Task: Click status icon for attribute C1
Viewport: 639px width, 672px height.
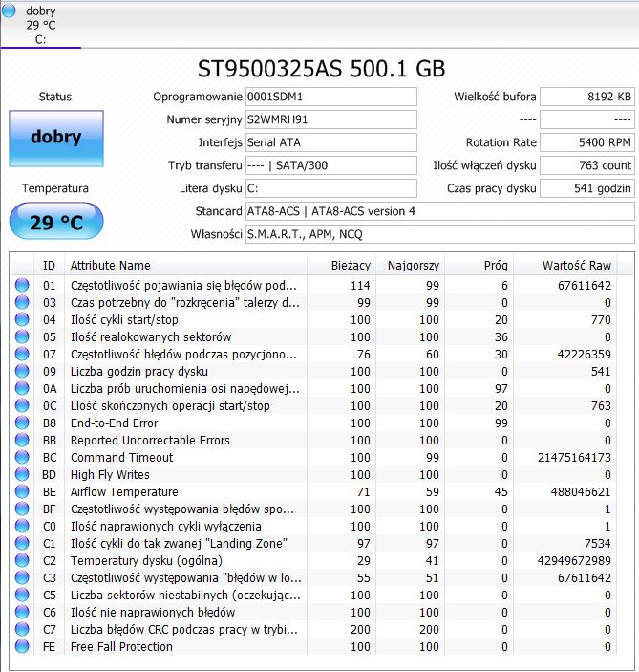Action: (x=22, y=543)
